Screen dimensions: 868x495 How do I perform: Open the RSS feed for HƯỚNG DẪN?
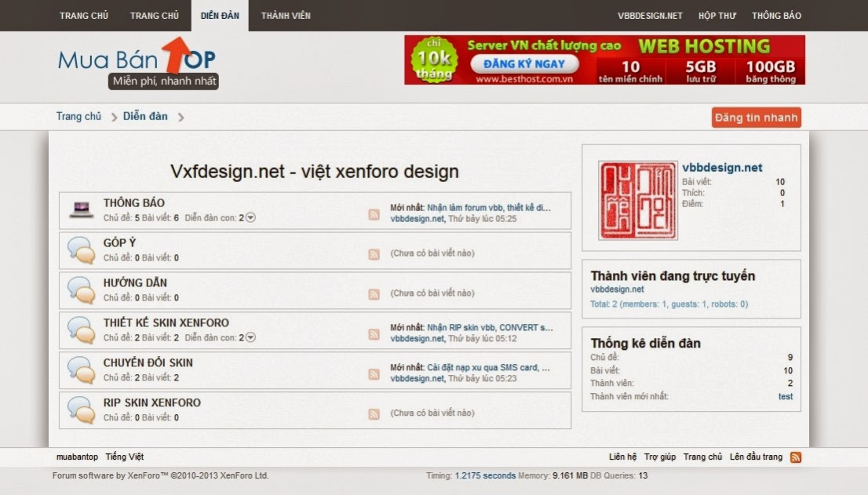[x=374, y=294]
